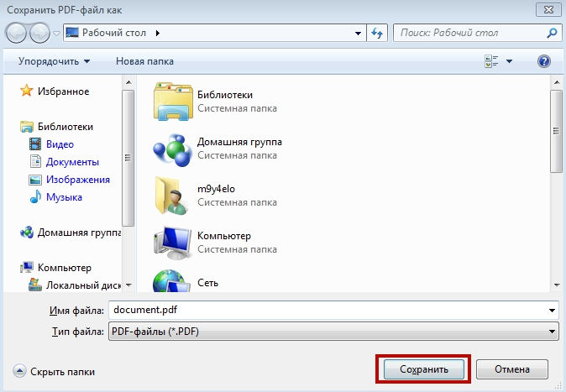Click the Имя файла field with document.pdf
566x392 pixels.
[x=333, y=310]
